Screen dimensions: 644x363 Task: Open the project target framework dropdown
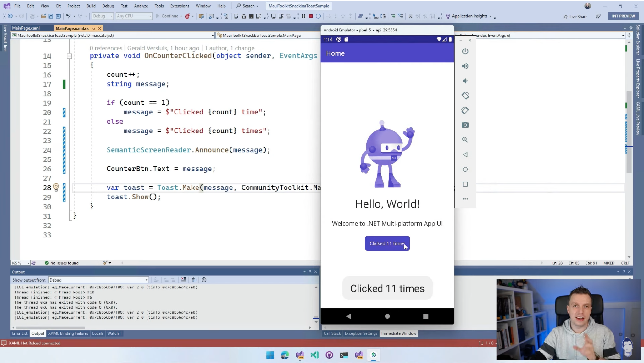(x=113, y=36)
